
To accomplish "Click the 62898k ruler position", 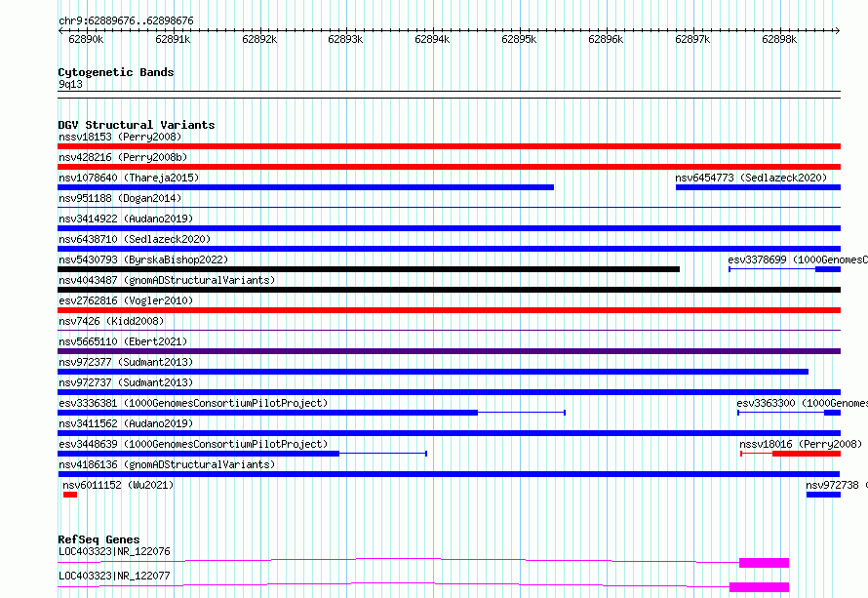I will click(779, 39).
